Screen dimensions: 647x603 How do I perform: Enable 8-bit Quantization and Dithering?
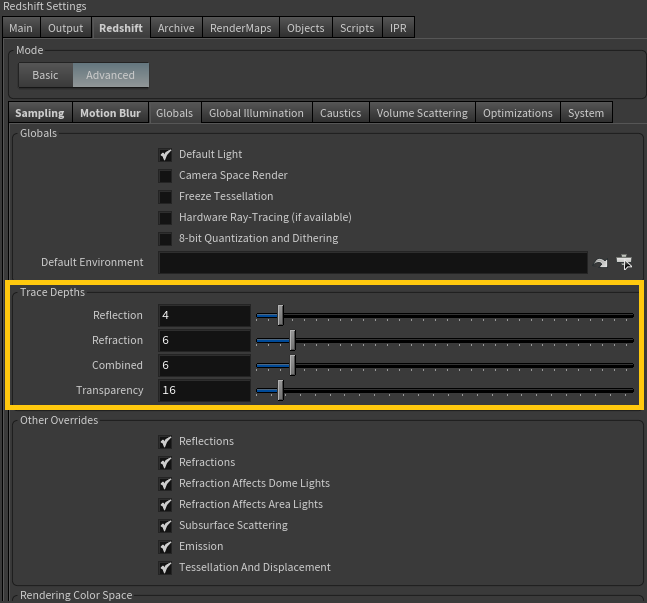[x=166, y=239]
